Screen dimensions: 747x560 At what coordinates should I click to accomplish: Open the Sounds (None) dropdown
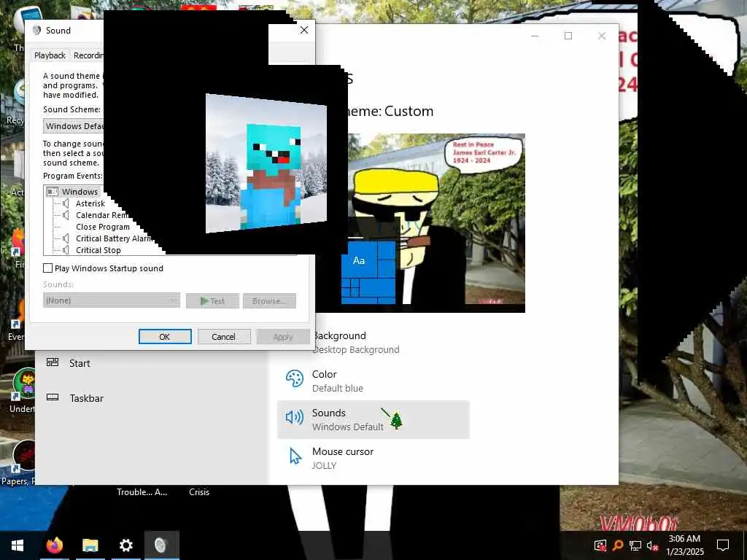tap(112, 300)
